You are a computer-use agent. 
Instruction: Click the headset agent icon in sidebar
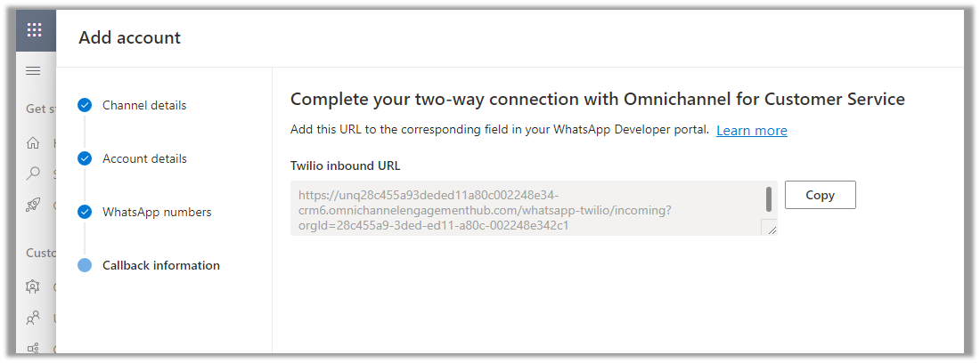(x=34, y=286)
